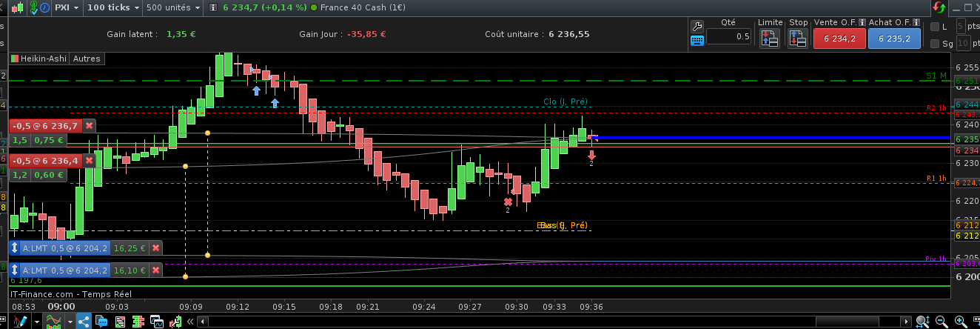980x329 pixels.
Task: Click the Stop order icon
Action: click(x=798, y=40)
